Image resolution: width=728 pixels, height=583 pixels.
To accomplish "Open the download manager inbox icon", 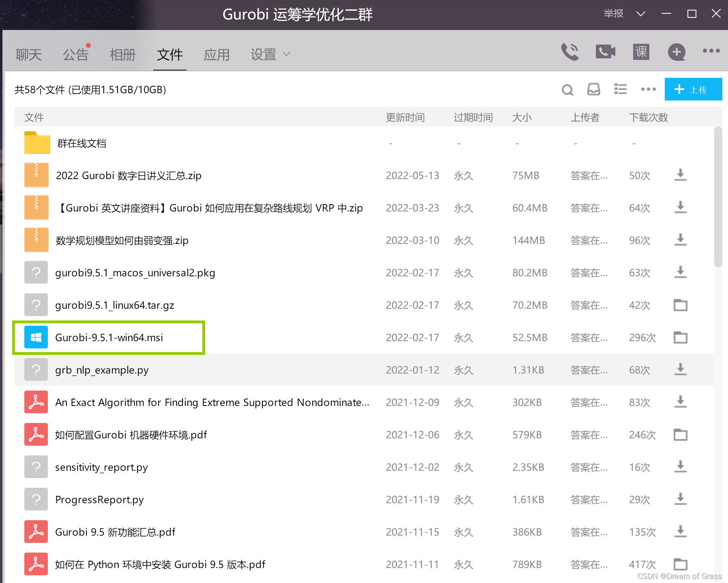I will 594,90.
